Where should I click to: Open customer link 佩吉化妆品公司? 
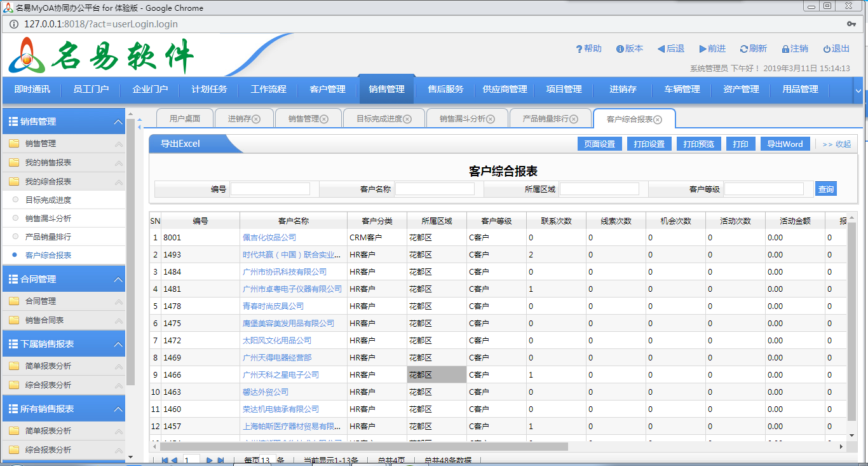tap(269, 238)
